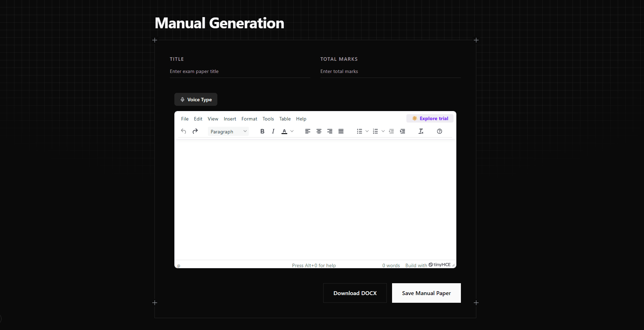Screen dimensions: 644x330
Task: Open the Help menu
Action: pyautogui.click(x=301, y=119)
